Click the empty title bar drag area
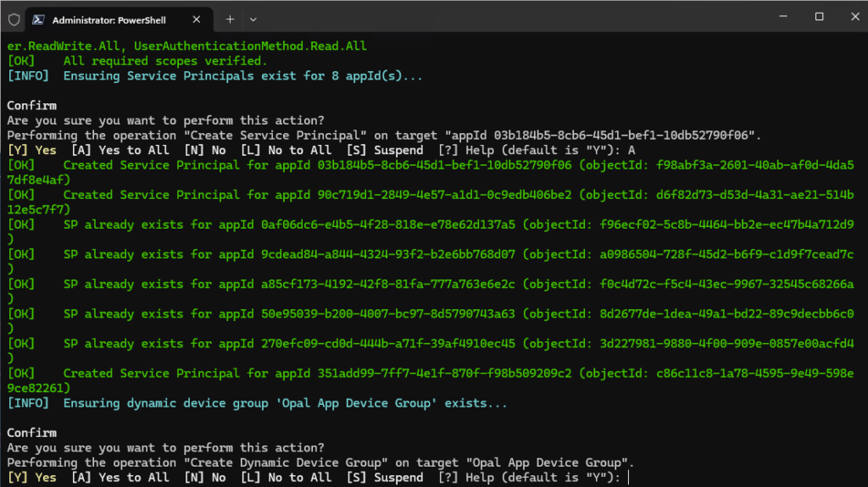Image resolution: width=868 pixels, height=487 pixels. tap(509, 17)
